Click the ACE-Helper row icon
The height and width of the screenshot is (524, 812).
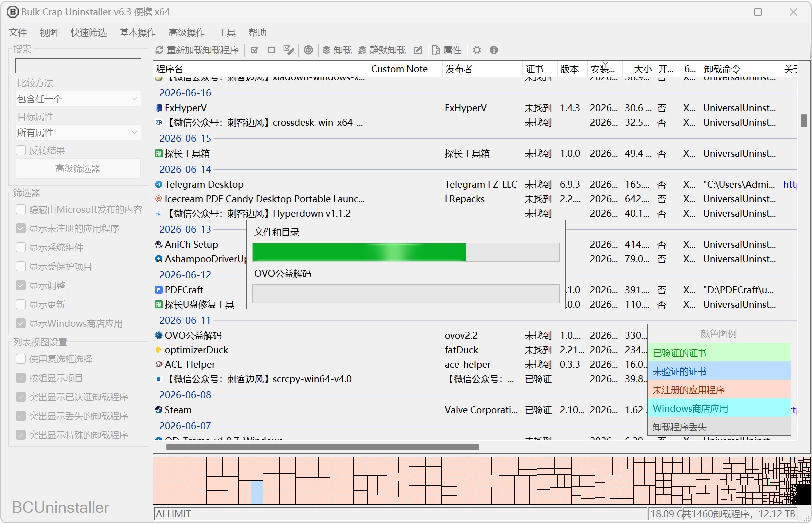(159, 364)
